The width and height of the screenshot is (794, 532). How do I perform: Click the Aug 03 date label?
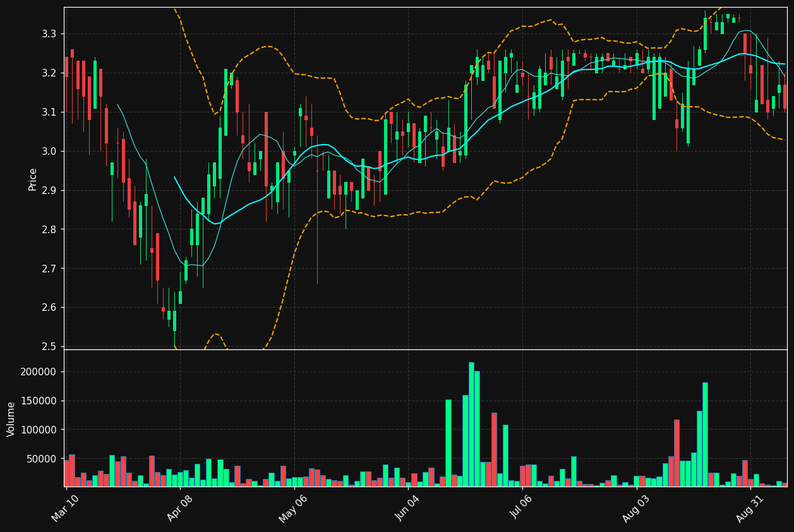(637, 508)
